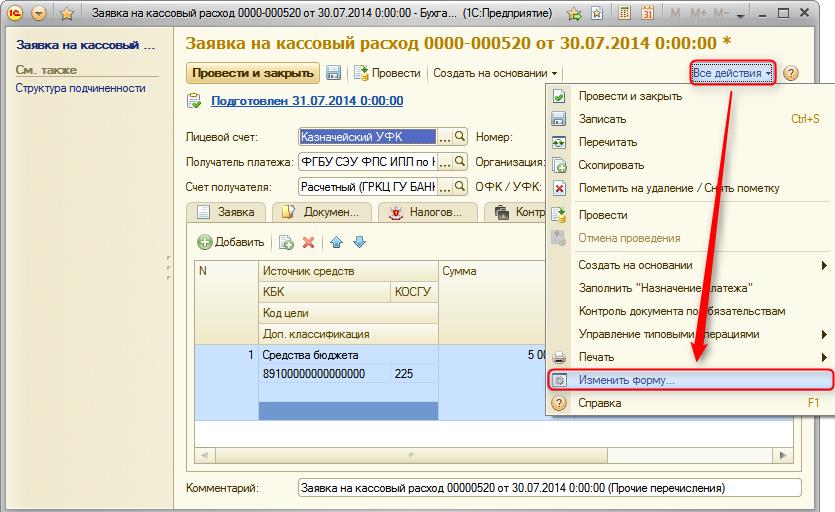Click the scrollbar right arrow
This screenshot has height=512, width=835.
pyautogui.click(x=782, y=456)
